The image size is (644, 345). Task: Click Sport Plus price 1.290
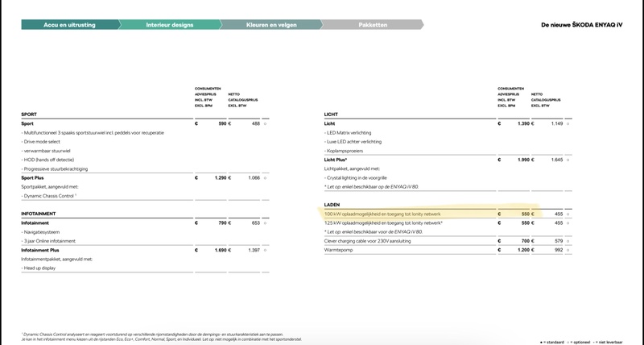[x=221, y=177]
